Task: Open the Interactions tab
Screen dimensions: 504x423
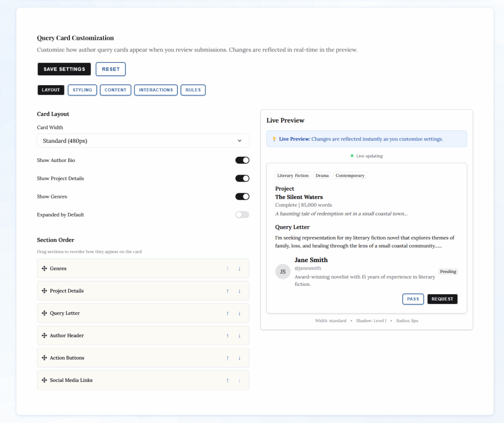Action: [x=156, y=90]
